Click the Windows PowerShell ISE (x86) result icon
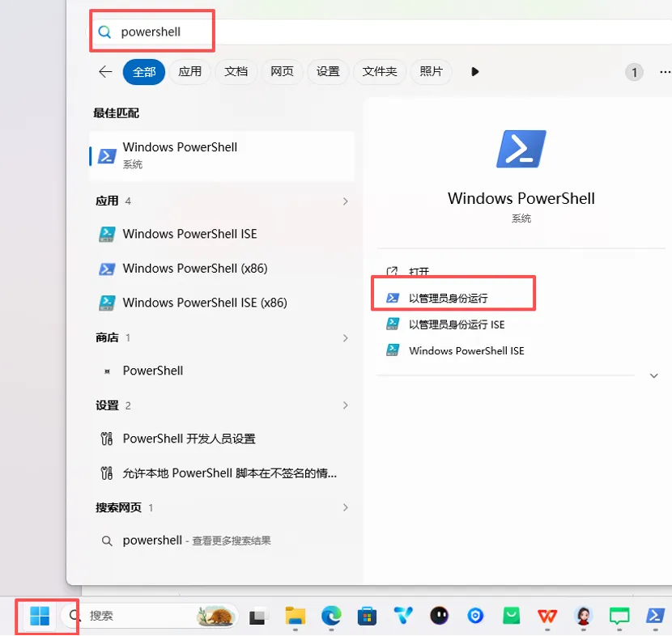This screenshot has width=672, height=636. (x=107, y=303)
